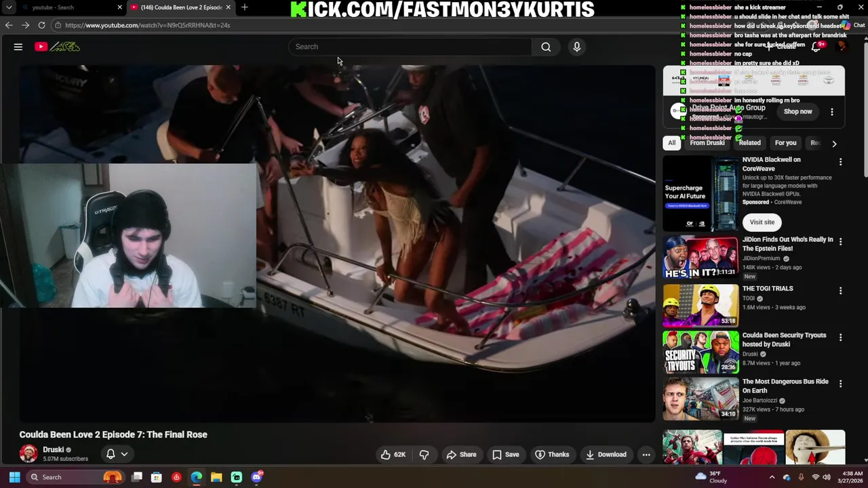Switch to Microsoft Edge on the taskbar
Image resolution: width=868 pixels, height=488 pixels.
(x=197, y=477)
